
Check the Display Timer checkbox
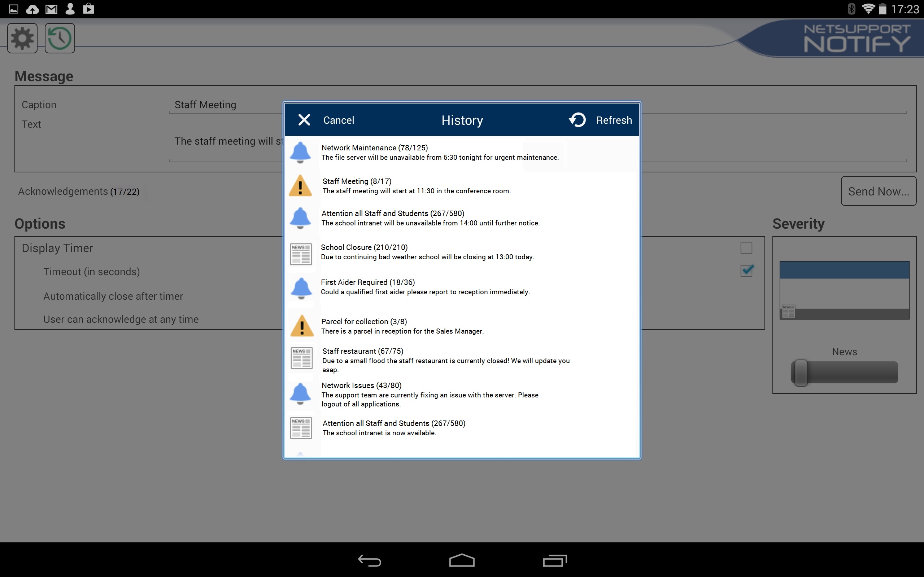click(746, 248)
